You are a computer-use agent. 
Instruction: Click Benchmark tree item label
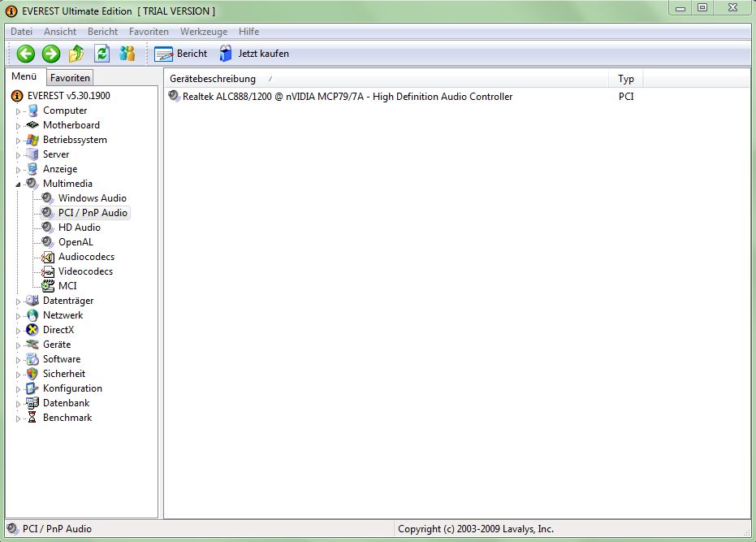(67, 418)
